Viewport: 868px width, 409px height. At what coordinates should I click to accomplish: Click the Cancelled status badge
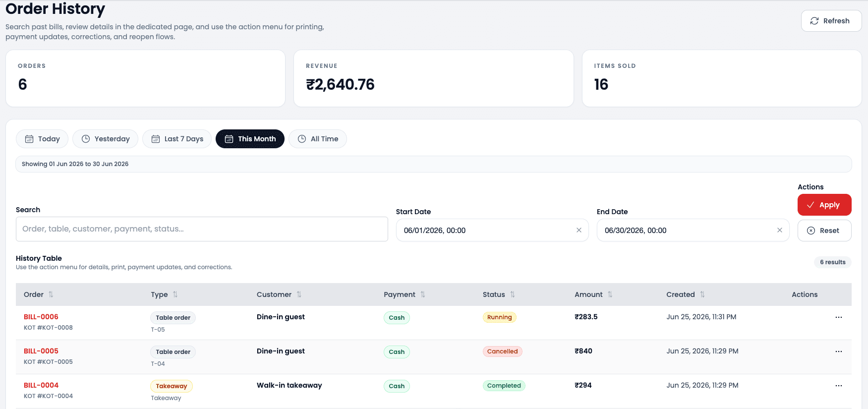tap(503, 351)
